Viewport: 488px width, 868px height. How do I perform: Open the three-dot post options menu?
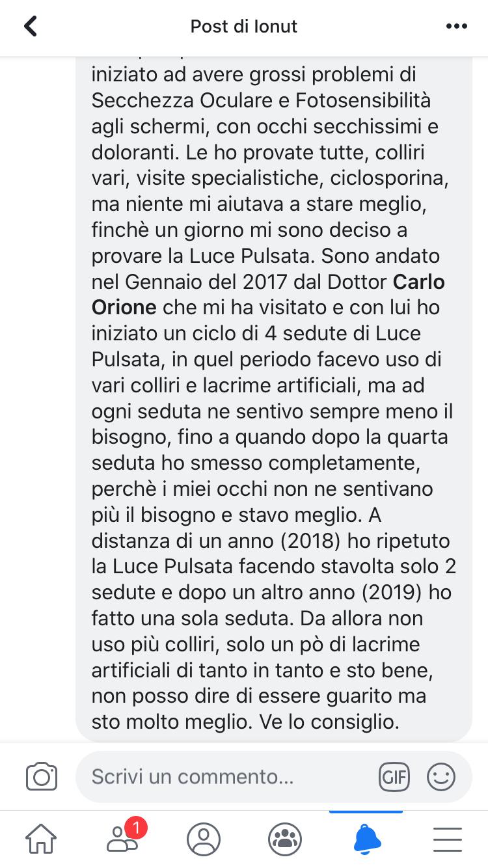point(457,27)
